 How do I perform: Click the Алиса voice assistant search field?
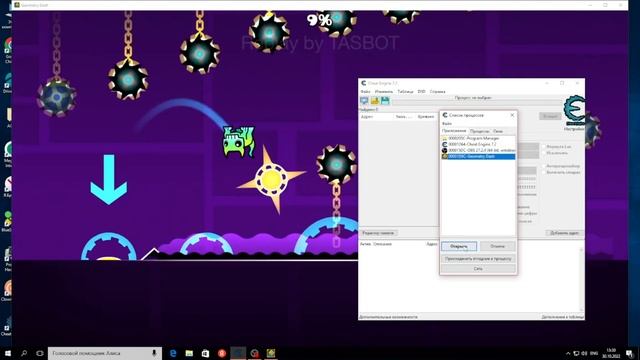click(105, 353)
